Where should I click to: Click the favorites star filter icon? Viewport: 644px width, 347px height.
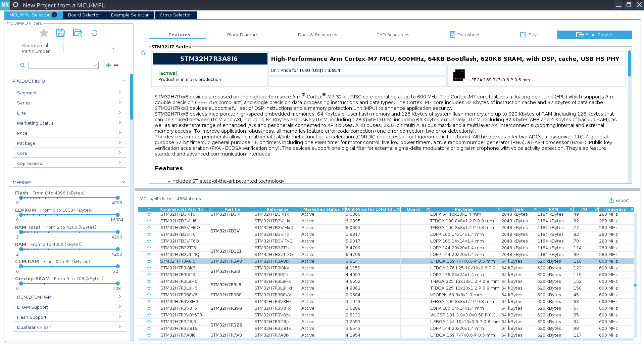click(44, 33)
